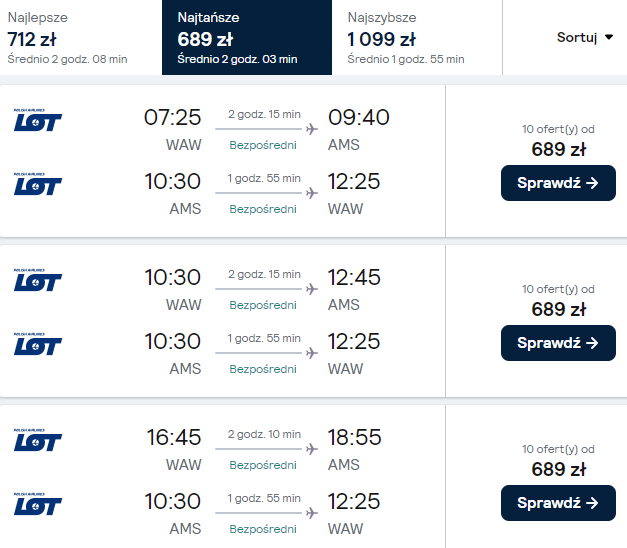The width and height of the screenshot is (627, 548).
Task: Click airplane icon on 16:45 flight line
Action: [x=311, y=449]
